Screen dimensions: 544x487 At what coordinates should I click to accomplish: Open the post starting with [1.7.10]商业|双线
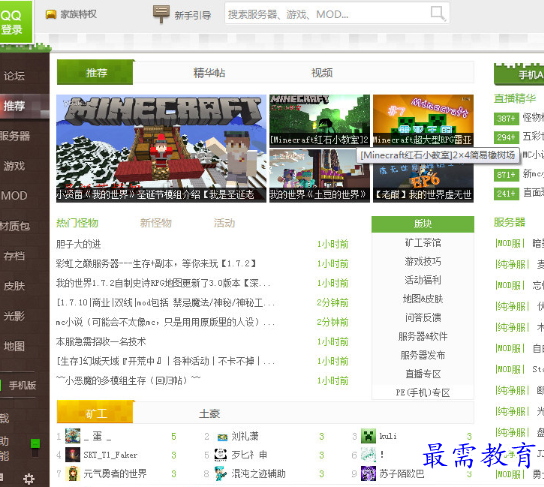[x=165, y=303]
